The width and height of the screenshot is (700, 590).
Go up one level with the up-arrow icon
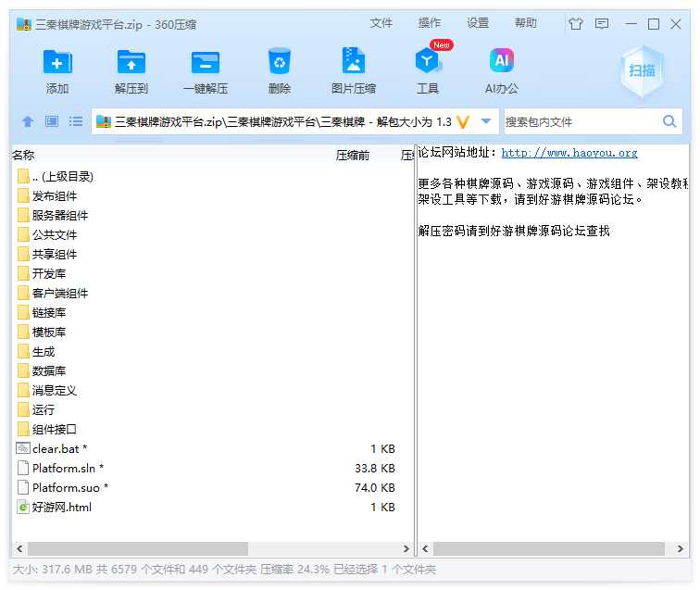(28, 121)
